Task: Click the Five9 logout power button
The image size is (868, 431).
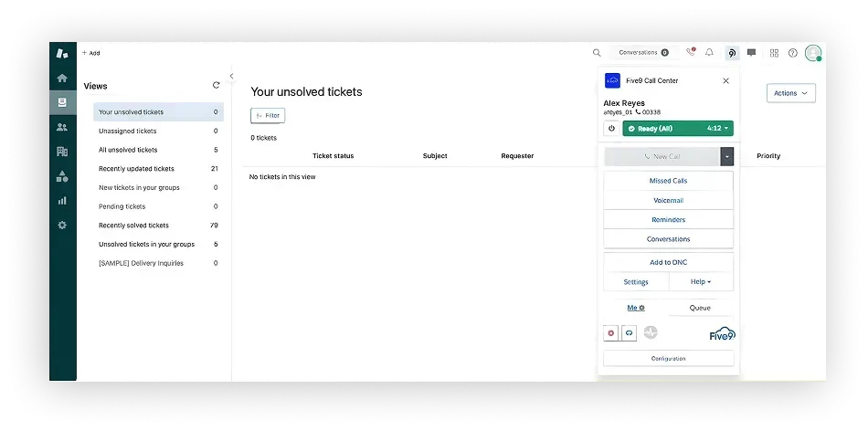Action: tap(611, 129)
